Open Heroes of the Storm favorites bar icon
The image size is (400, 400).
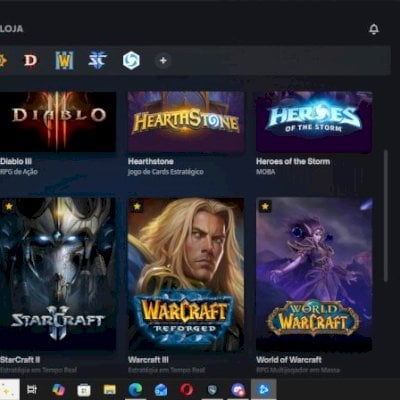coord(131,61)
